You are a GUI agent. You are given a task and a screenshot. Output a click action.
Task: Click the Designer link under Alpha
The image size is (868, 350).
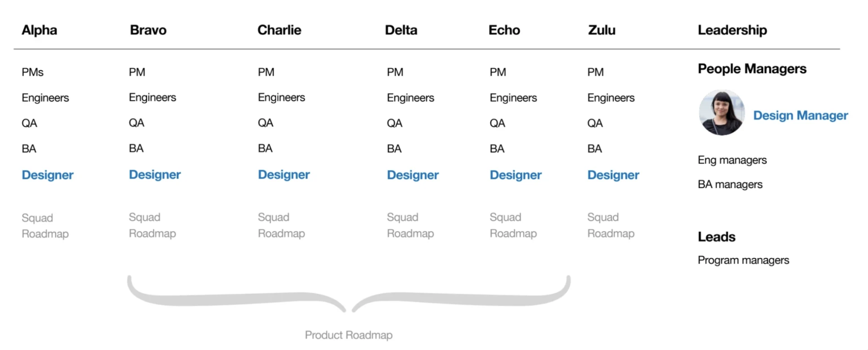pos(47,175)
